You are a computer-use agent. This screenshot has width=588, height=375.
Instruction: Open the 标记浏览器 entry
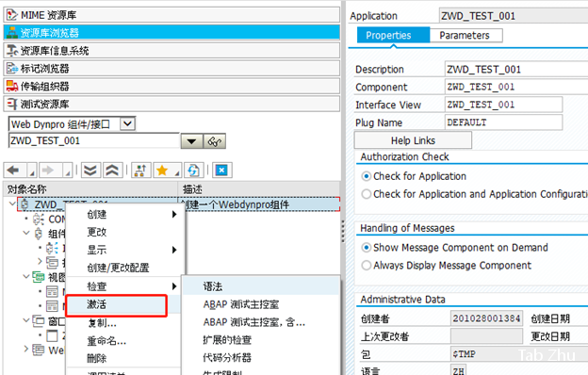coord(171,68)
